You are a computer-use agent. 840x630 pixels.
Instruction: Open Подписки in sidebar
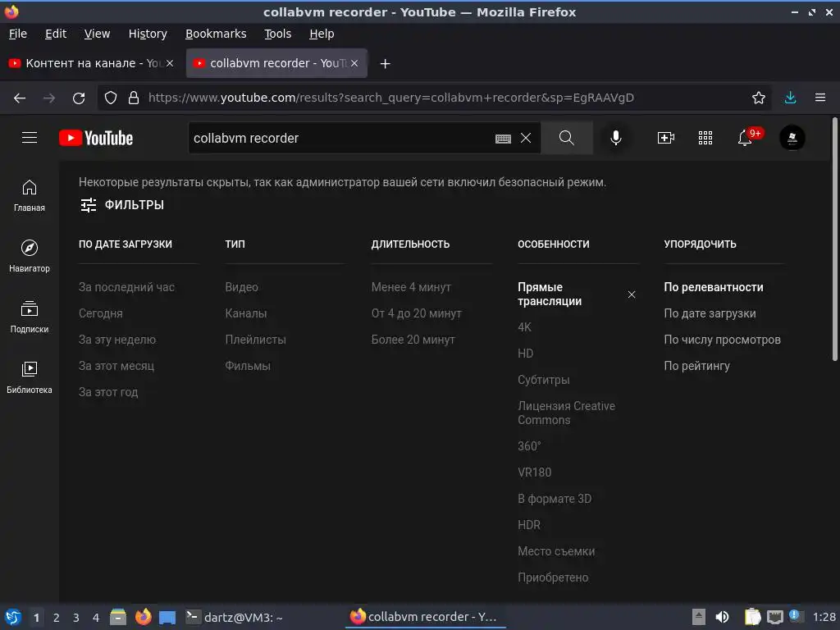[30, 317]
